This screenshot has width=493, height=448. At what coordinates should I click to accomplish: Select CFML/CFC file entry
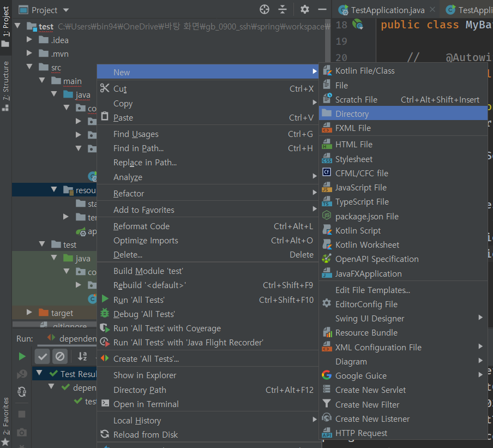click(403, 173)
